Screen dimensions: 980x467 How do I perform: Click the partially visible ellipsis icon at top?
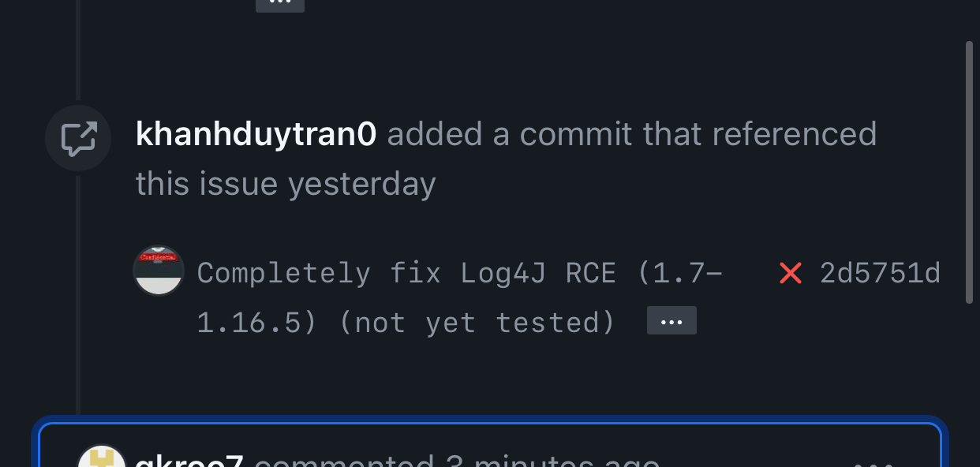click(280, 4)
